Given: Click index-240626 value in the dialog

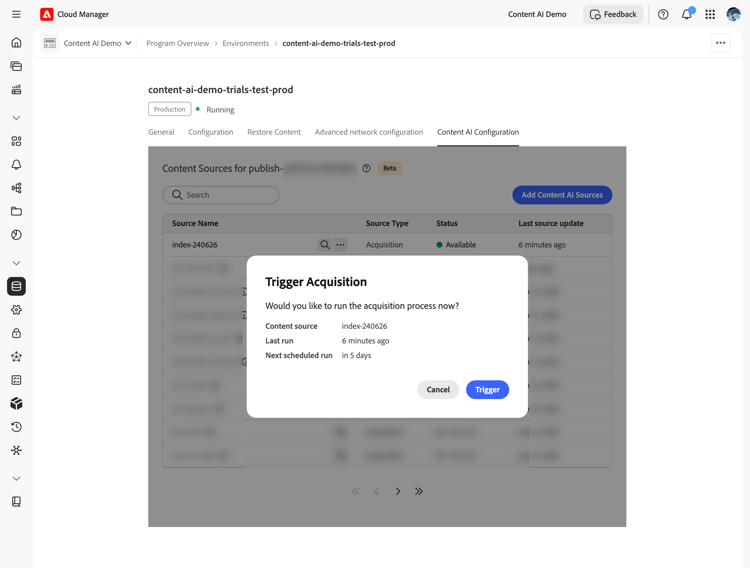Looking at the screenshot, I should click(x=364, y=326).
